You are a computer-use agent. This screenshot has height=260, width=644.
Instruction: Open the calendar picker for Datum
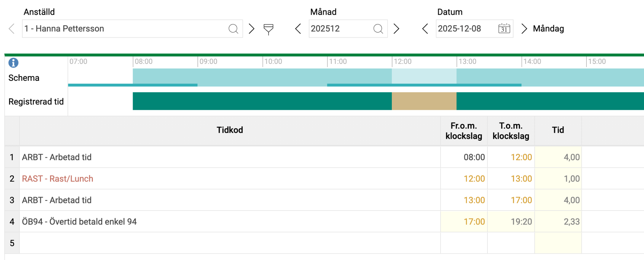tap(504, 29)
